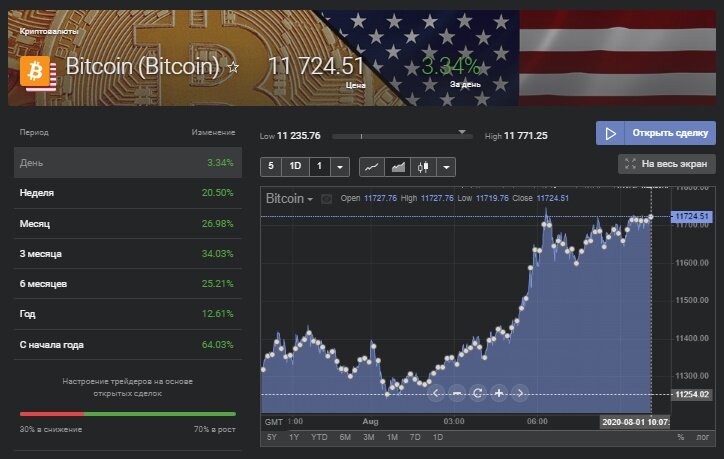Viewport: 724px width, 459px height.
Task: Zoom in the chart with plus
Action: tap(498, 393)
